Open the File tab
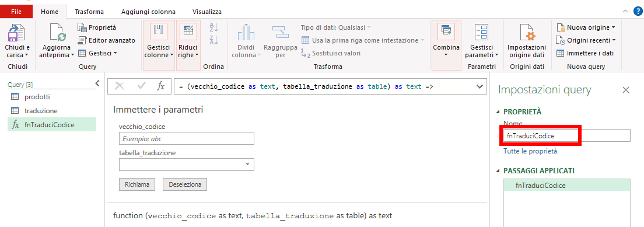This screenshot has height=227, width=644. click(x=16, y=12)
